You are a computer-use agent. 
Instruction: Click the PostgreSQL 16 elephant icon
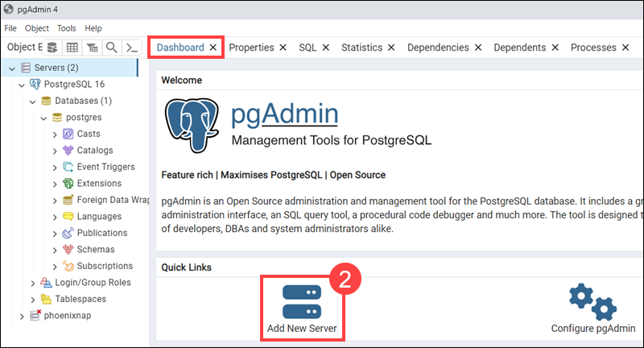pyautogui.click(x=35, y=85)
